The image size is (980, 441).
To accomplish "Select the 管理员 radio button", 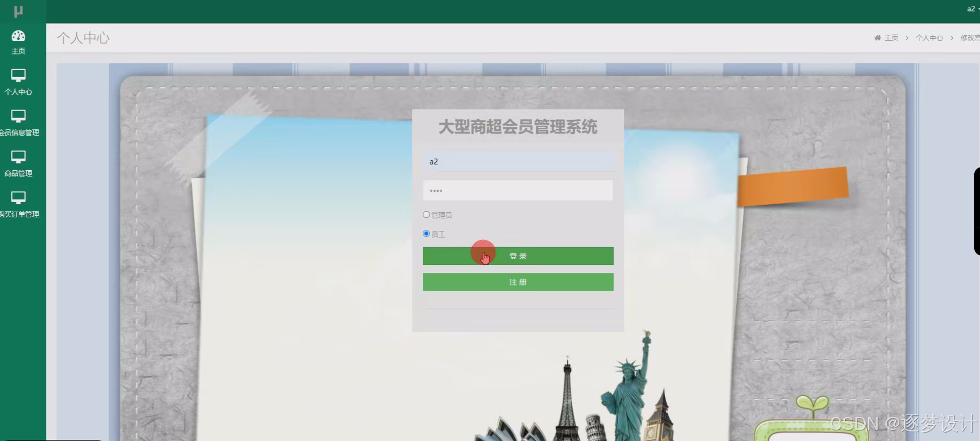I will click(426, 215).
